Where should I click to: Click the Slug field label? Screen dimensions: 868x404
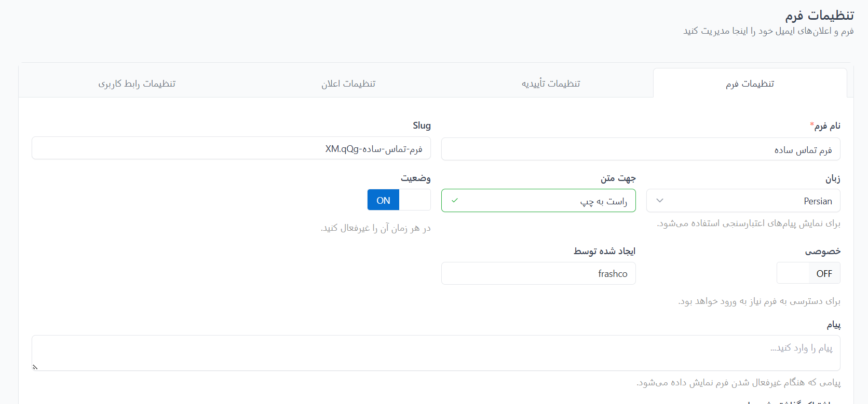(422, 126)
